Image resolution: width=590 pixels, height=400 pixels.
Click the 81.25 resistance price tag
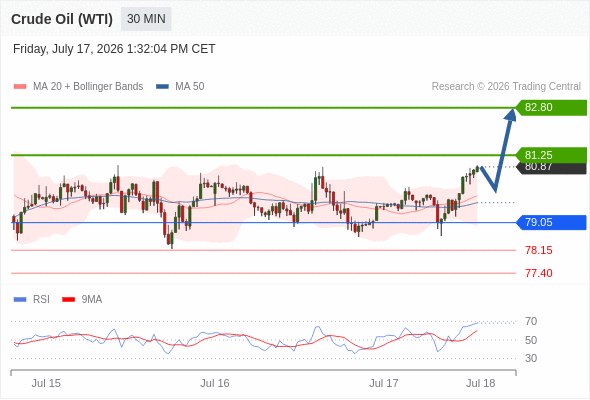[x=551, y=155]
